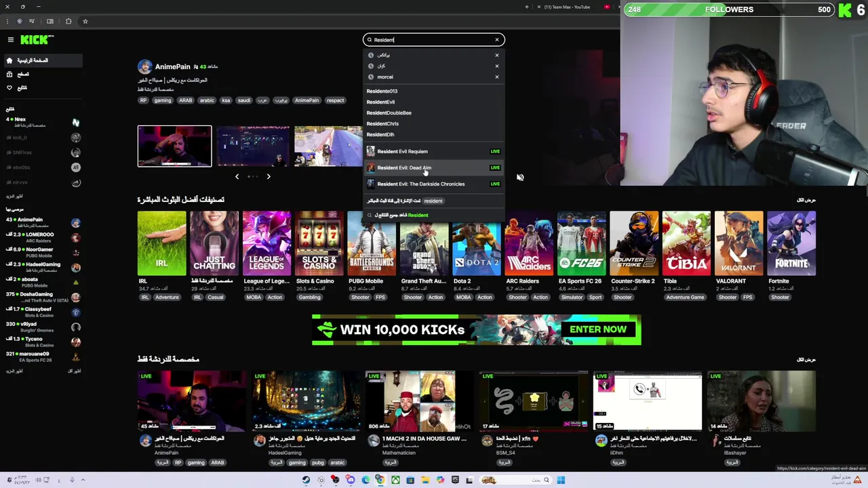Screen dimensions: 868x488
Task: Select the ksa tag chip
Action: (226, 100)
